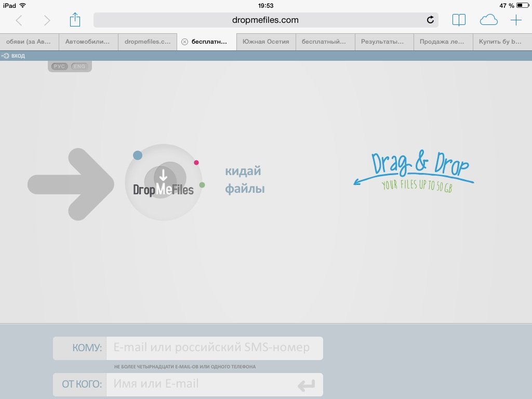The width and height of the screenshot is (532, 399).
Task: Select the Купить бу b... tab
Action: point(501,42)
